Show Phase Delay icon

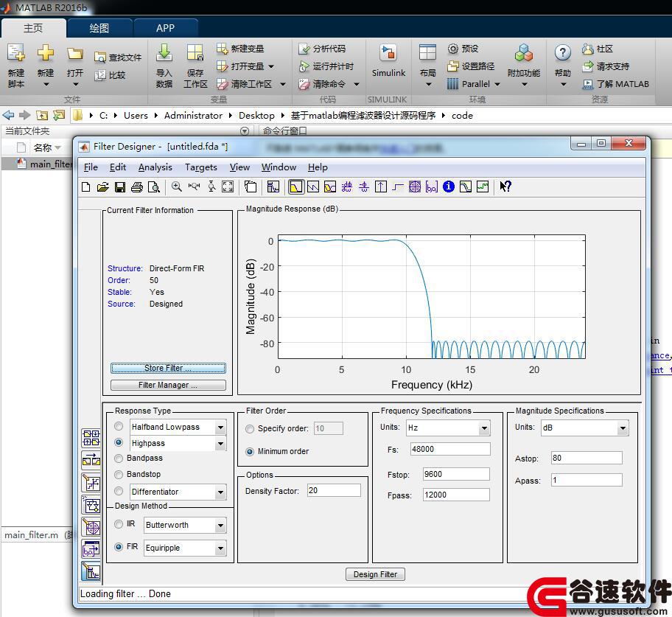pyautogui.click(x=364, y=187)
